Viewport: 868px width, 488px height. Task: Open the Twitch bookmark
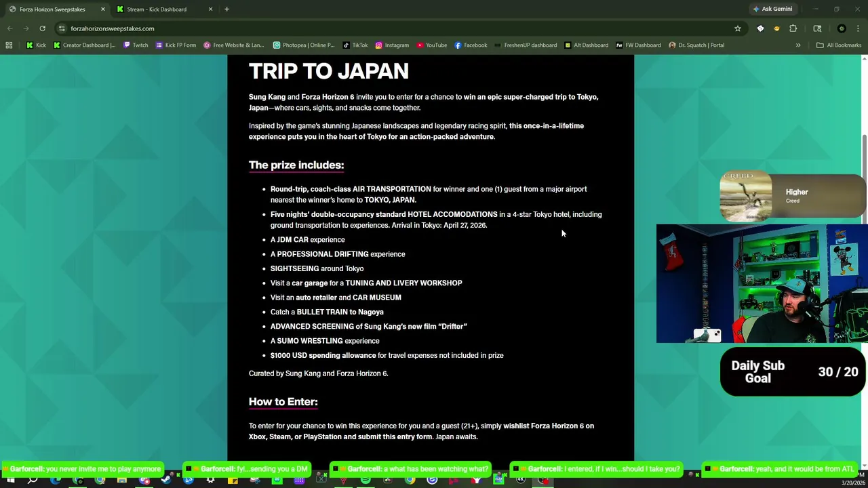[136, 45]
